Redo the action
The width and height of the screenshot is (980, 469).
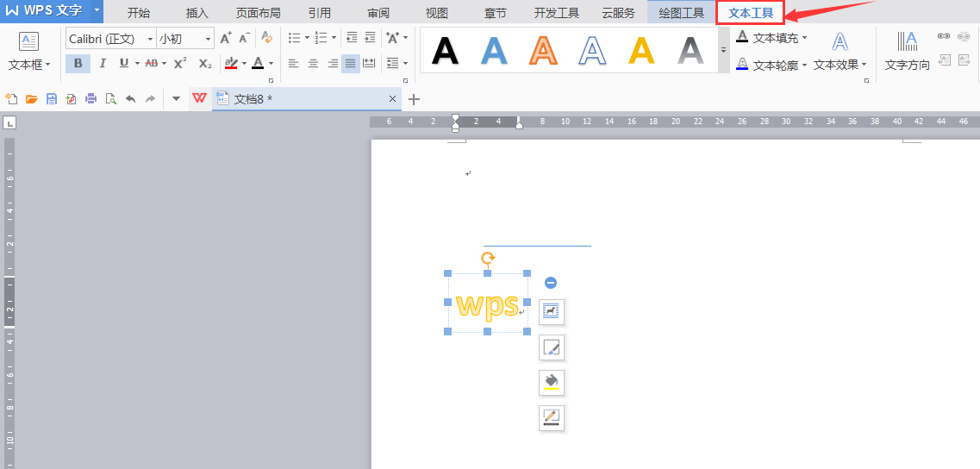[150, 99]
